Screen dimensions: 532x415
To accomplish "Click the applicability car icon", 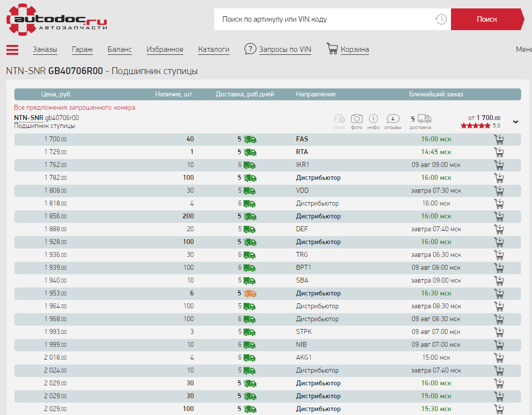I will pos(339,119).
